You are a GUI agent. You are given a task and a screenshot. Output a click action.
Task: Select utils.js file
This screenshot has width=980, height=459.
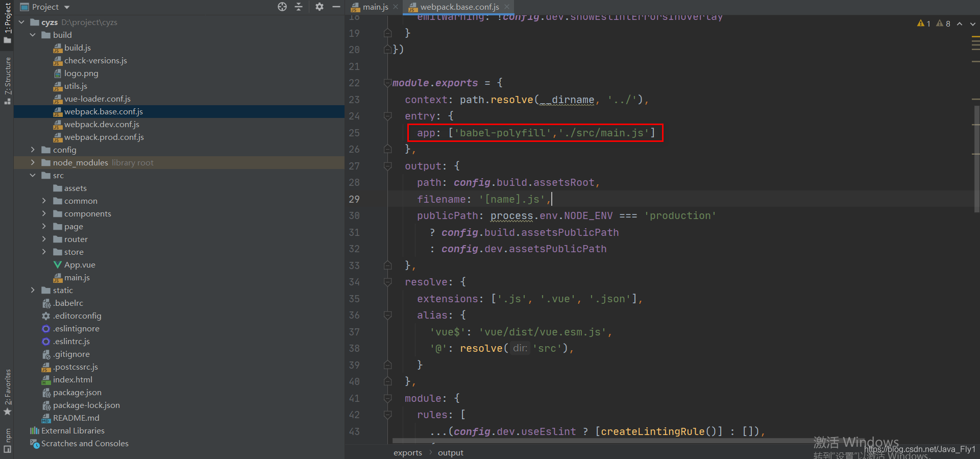click(x=76, y=86)
